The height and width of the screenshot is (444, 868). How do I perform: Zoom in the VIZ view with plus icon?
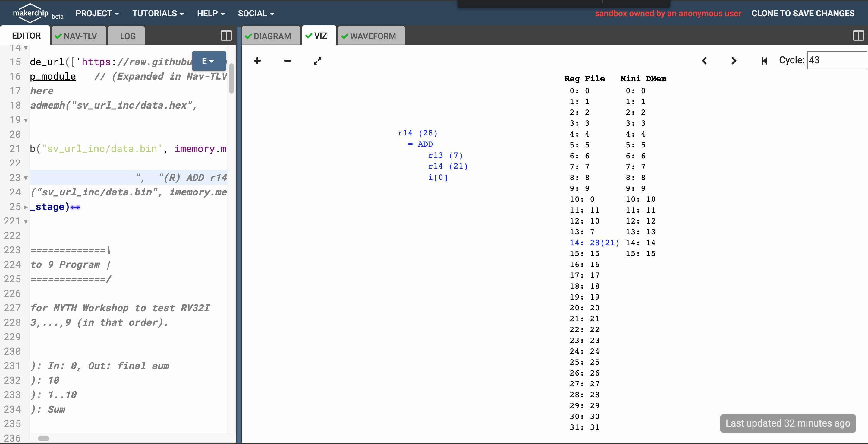tap(257, 61)
